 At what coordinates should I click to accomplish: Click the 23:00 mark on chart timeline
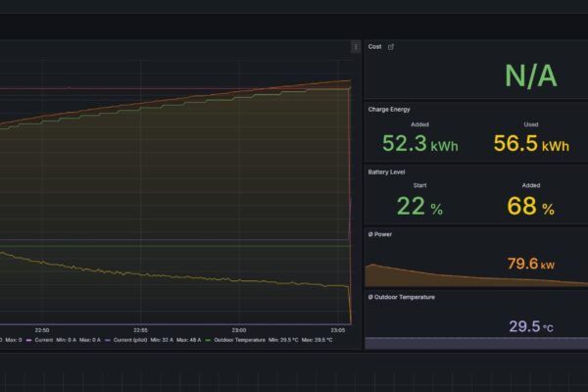(x=239, y=329)
